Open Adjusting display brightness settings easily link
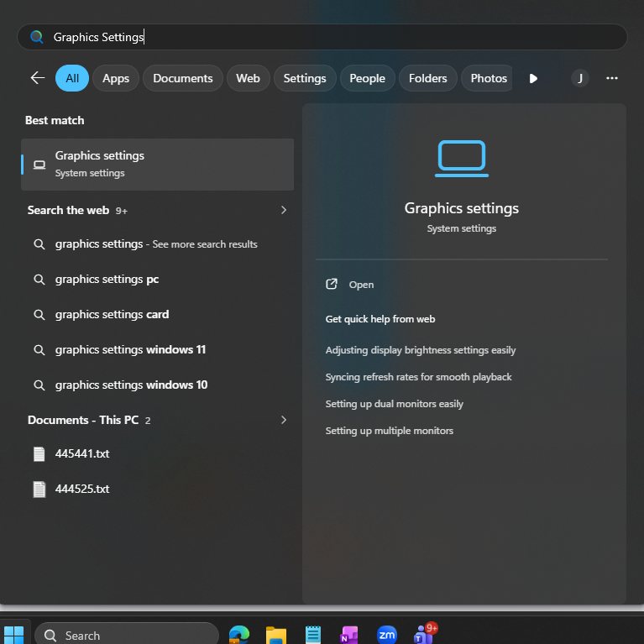 click(421, 350)
